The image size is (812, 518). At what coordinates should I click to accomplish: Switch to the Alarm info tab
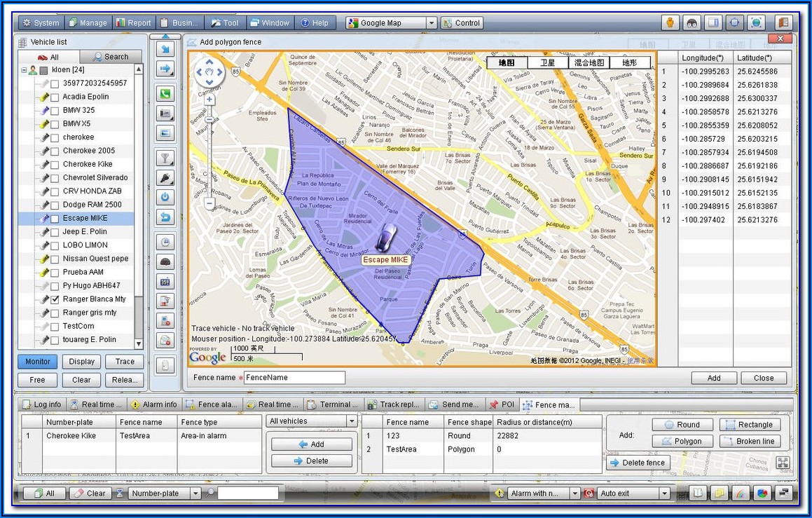coord(153,404)
